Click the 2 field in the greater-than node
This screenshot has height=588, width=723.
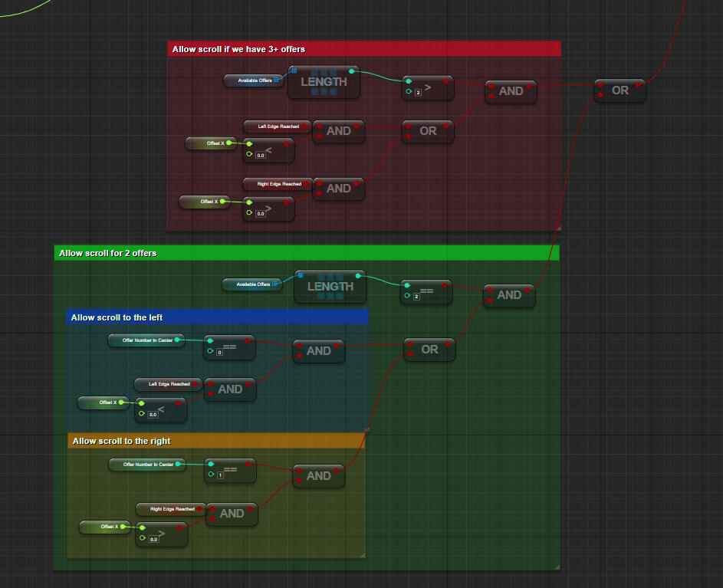click(x=418, y=92)
